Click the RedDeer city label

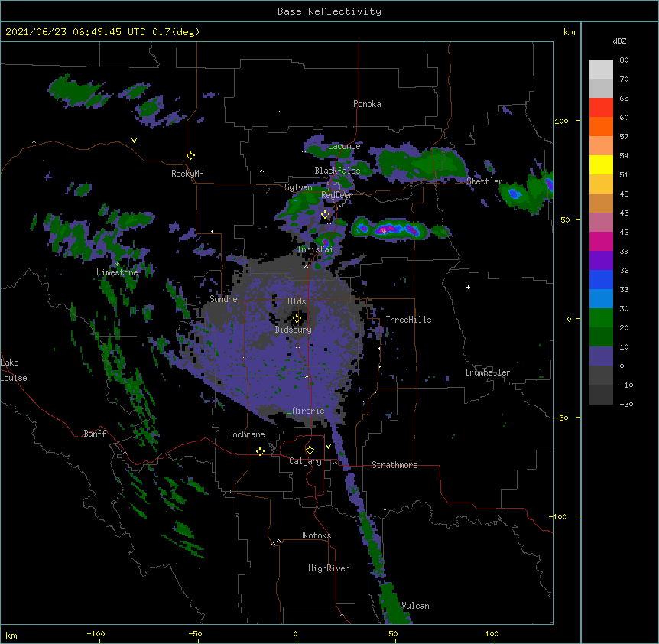337,195
